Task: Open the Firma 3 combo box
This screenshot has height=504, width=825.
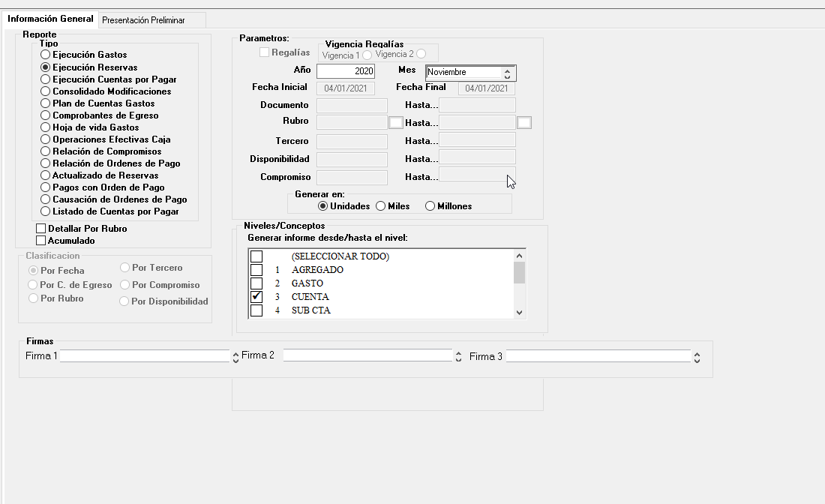Action: 697,357
